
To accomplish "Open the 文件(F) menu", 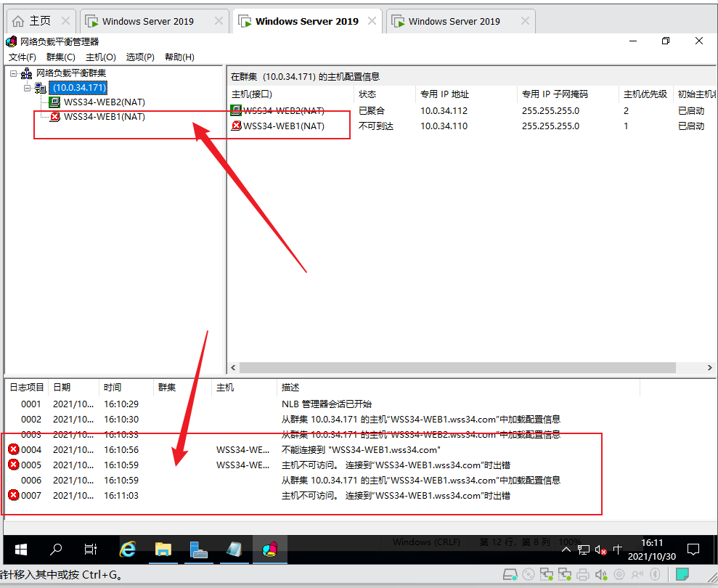I will click(22, 57).
